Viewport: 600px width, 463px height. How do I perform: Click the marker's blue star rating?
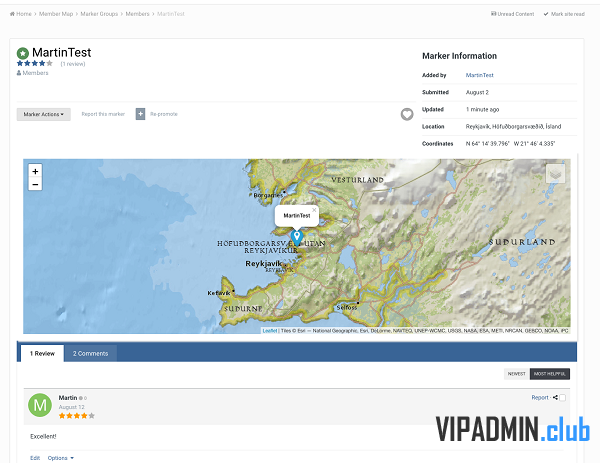pos(34,64)
